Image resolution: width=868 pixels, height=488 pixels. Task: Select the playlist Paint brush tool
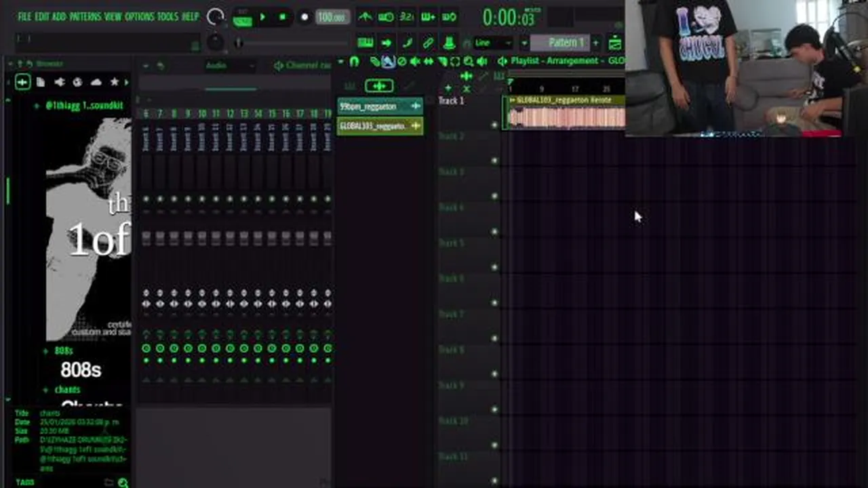tap(388, 62)
